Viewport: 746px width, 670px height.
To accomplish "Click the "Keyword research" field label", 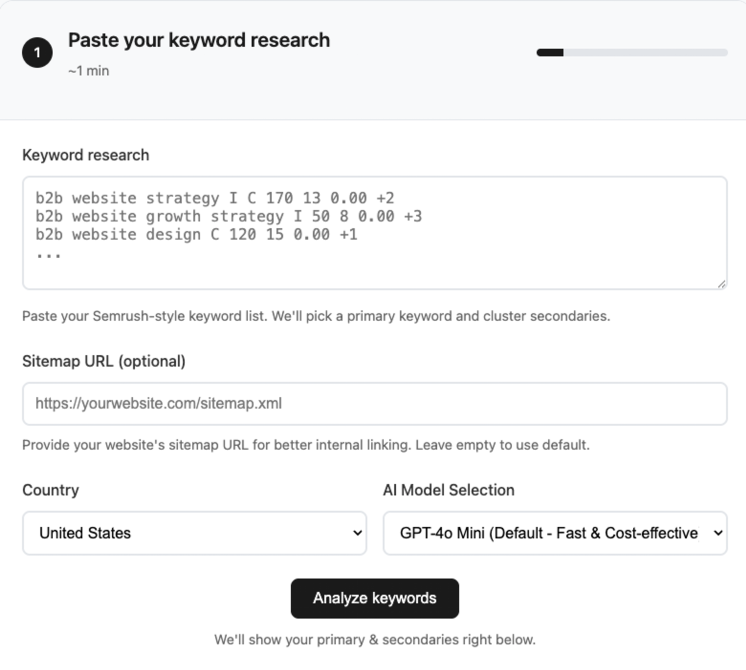I will pos(86,155).
